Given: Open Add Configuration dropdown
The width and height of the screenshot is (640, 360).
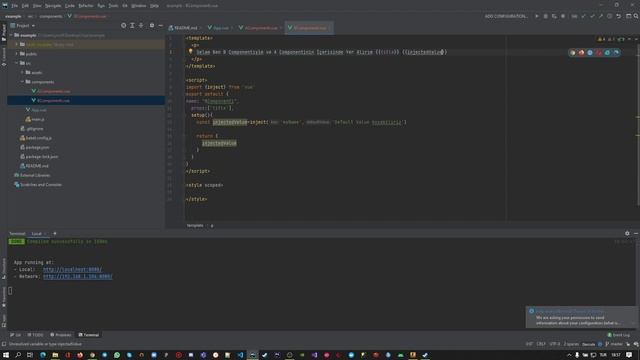Looking at the screenshot, I should click(506, 16).
